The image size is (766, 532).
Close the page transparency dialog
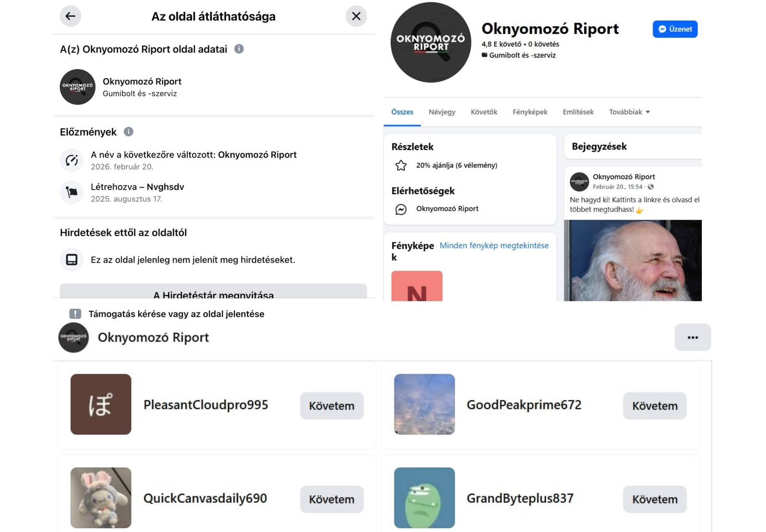pyautogui.click(x=356, y=16)
